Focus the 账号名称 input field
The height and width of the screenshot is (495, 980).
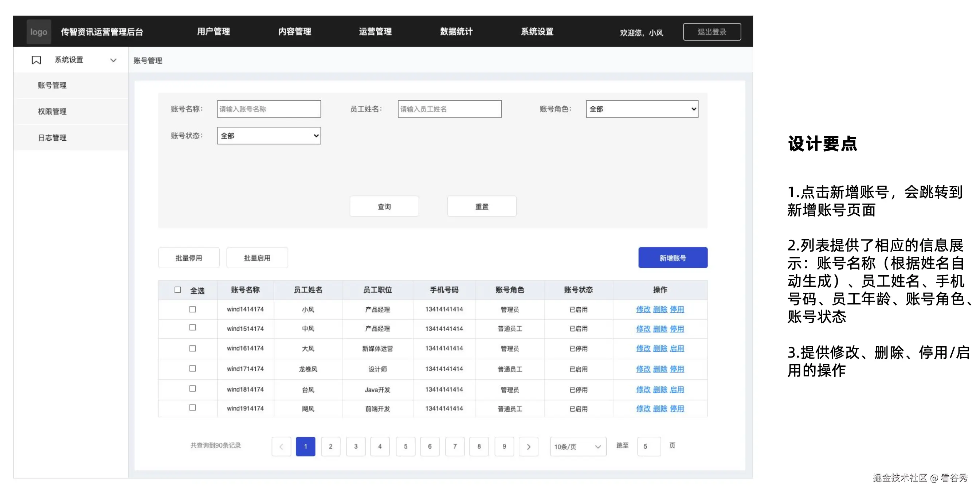click(x=268, y=109)
